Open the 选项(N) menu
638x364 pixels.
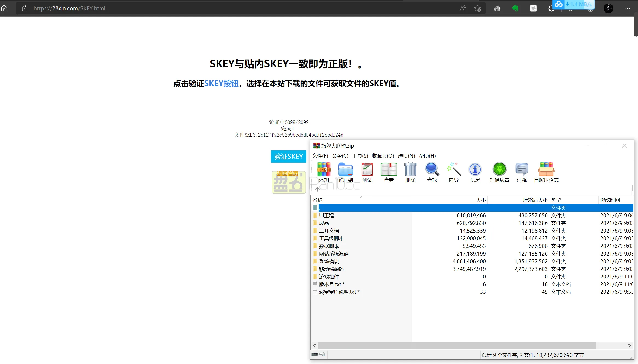406,156
